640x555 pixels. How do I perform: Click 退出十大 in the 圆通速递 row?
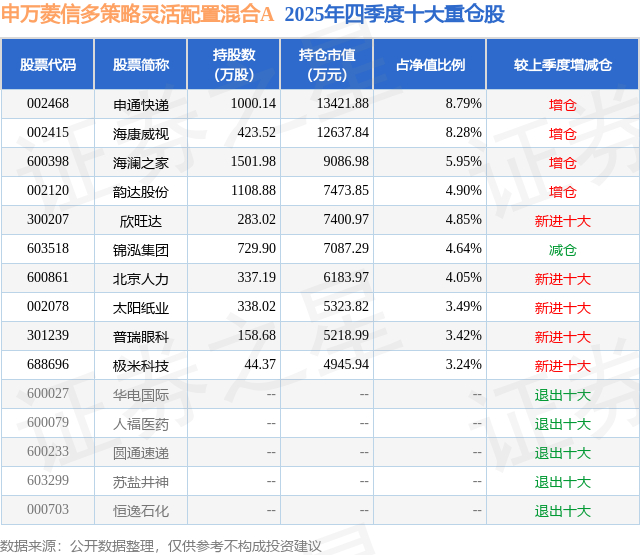pos(563,453)
